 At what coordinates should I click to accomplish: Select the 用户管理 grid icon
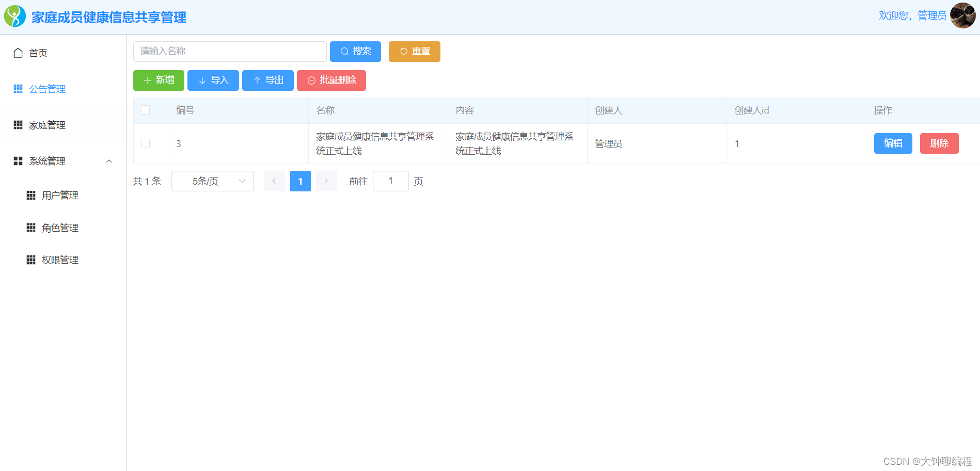(30, 195)
